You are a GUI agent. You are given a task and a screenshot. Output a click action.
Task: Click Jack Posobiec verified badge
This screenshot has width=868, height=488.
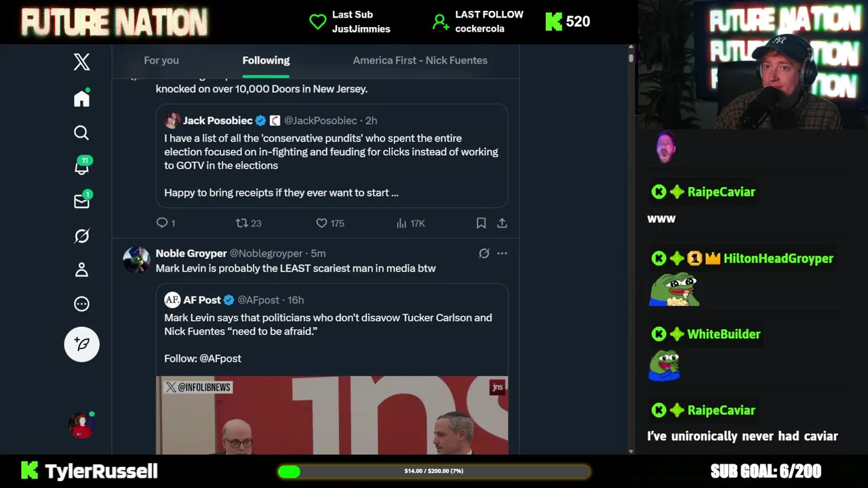[x=260, y=121]
